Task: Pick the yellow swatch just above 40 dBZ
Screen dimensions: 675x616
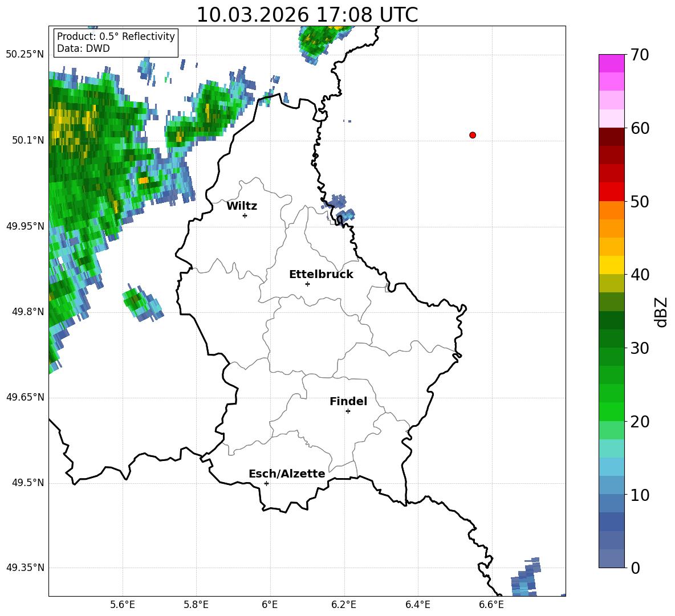Action: tap(611, 265)
